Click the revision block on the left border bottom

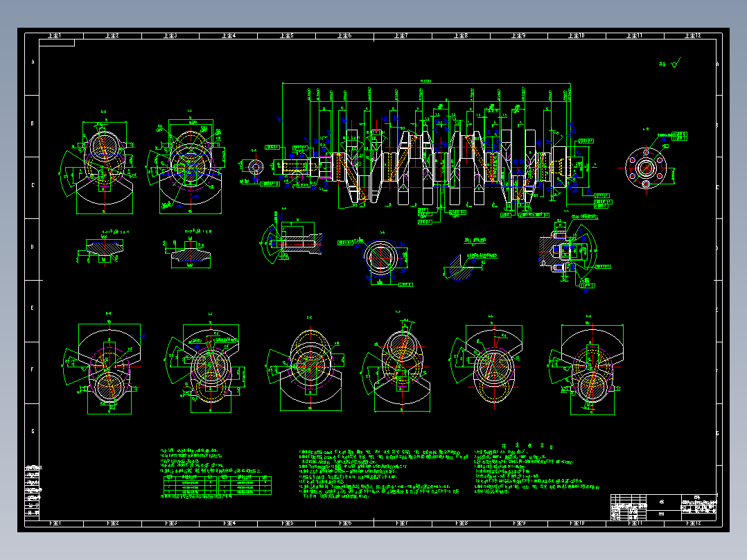[x=33, y=491]
